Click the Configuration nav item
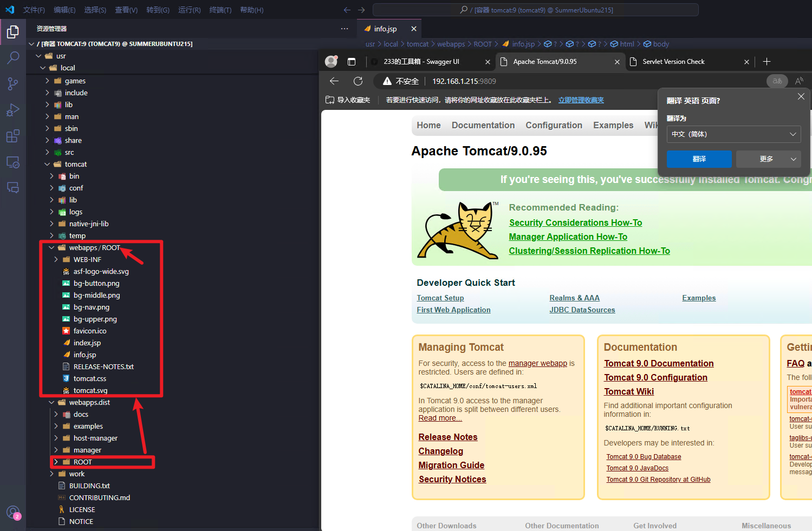This screenshot has height=531, width=812. pyautogui.click(x=554, y=125)
